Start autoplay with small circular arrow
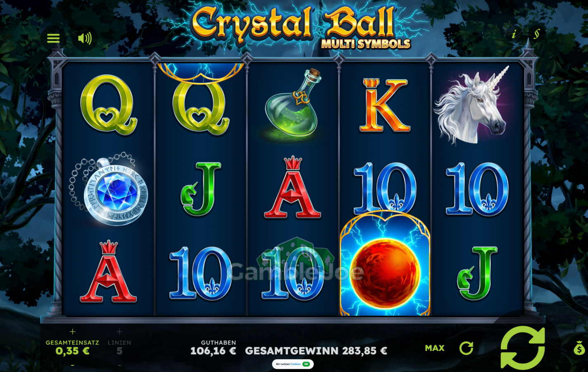This screenshot has width=588, height=372. [x=466, y=348]
